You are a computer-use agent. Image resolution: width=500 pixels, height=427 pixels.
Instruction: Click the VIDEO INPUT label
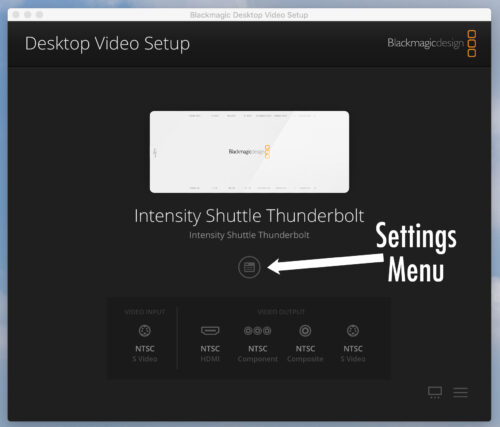click(x=145, y=312)
